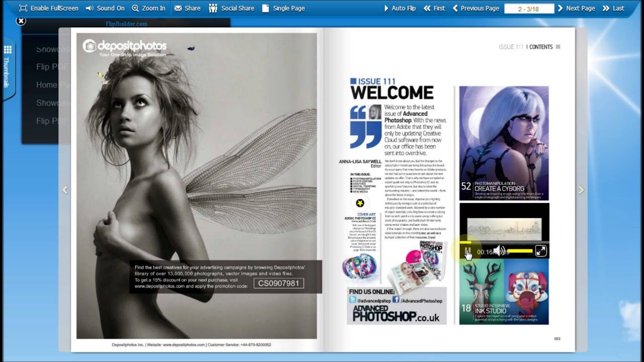This screenshot has height=362, width=644.
Task: Click the page number field showing 2 - 3/18
Action: click(529, 9)
